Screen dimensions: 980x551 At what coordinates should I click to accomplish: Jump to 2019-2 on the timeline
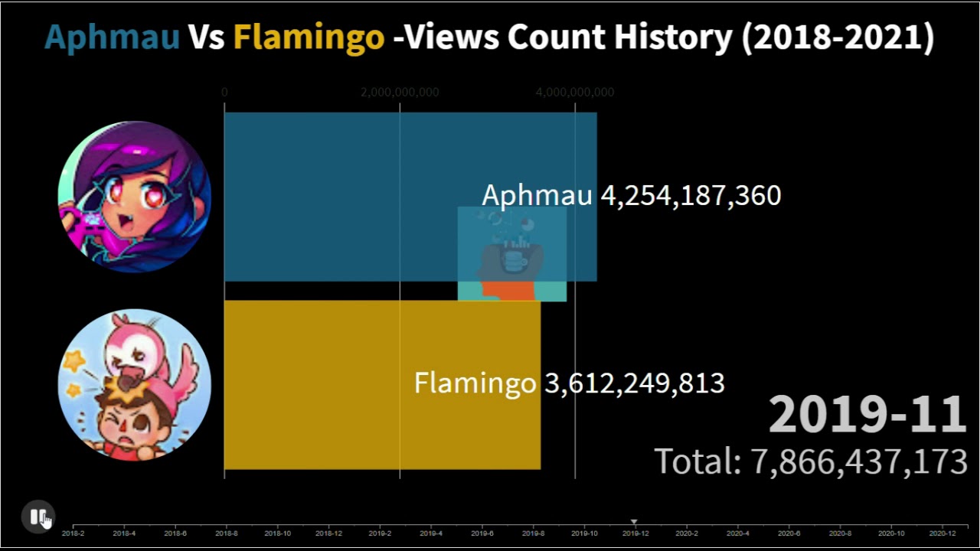coord(380,533)
